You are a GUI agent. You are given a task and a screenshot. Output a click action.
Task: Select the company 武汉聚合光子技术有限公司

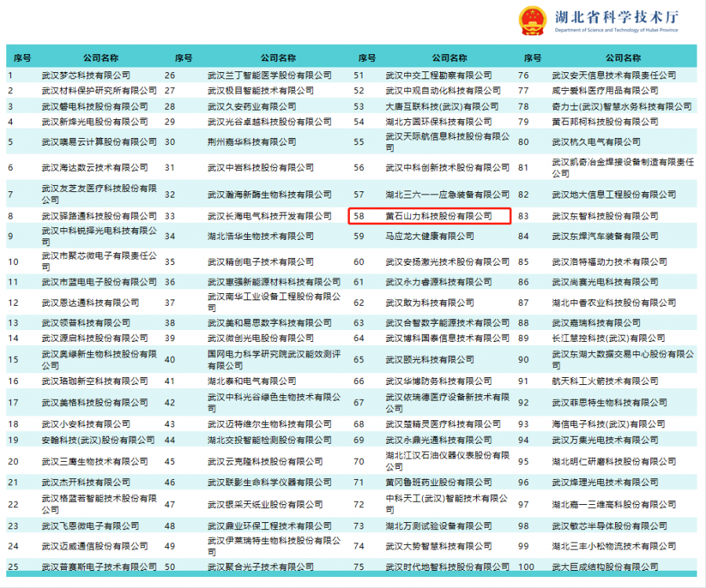pyautogui.click(x=260, y=567)
